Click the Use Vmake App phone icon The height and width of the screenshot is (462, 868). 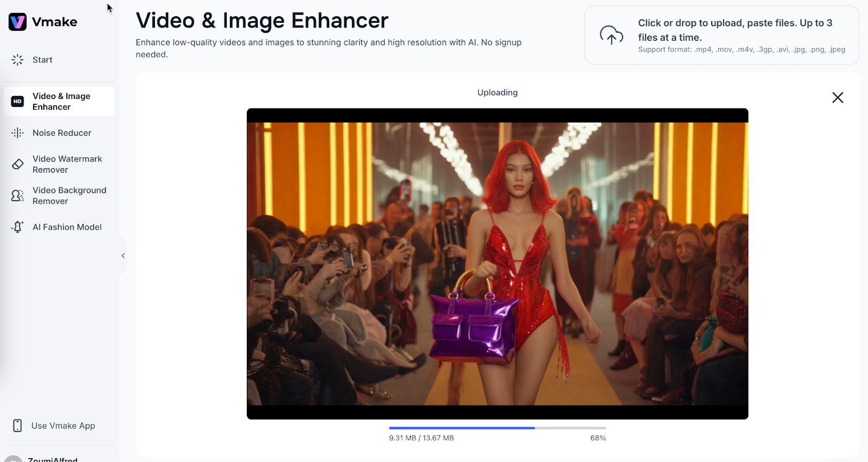17,426
